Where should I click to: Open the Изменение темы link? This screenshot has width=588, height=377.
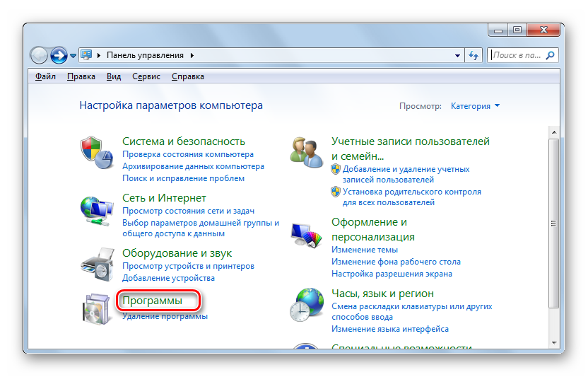364,250
